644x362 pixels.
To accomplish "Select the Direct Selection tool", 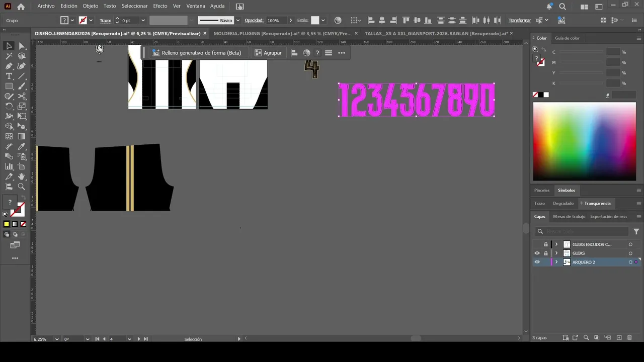I will click(22, 46).
